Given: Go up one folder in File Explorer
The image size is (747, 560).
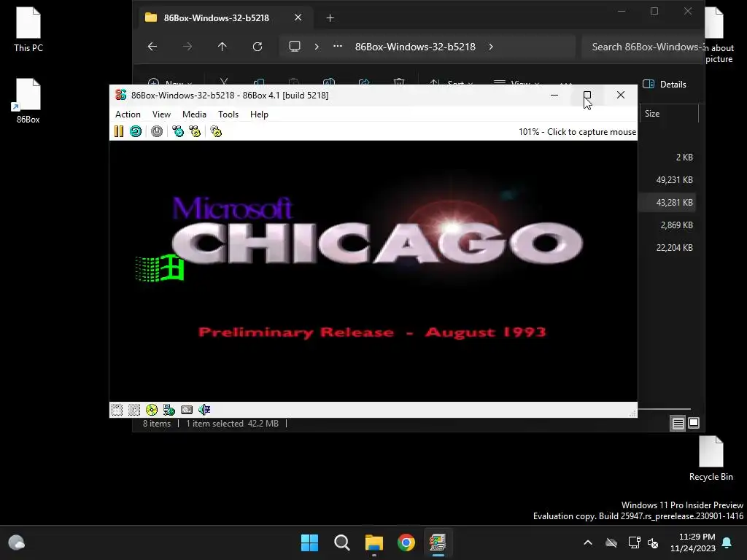Looking at the screenshot, I should 222,47.
